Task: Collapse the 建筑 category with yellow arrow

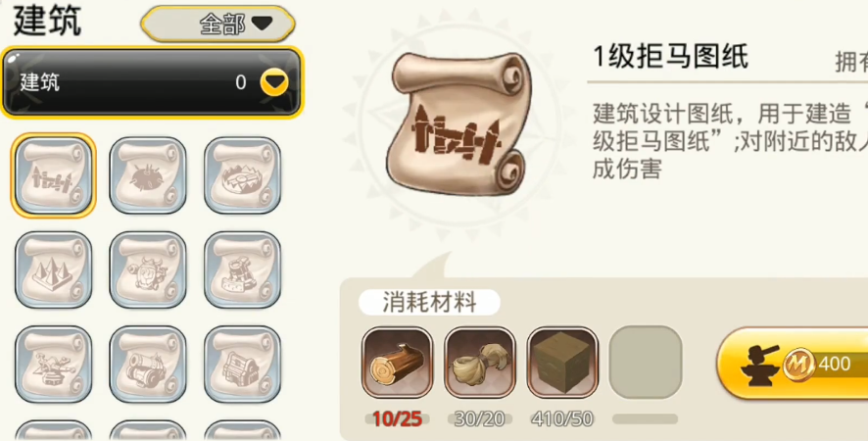Action: tap(274, 82)
